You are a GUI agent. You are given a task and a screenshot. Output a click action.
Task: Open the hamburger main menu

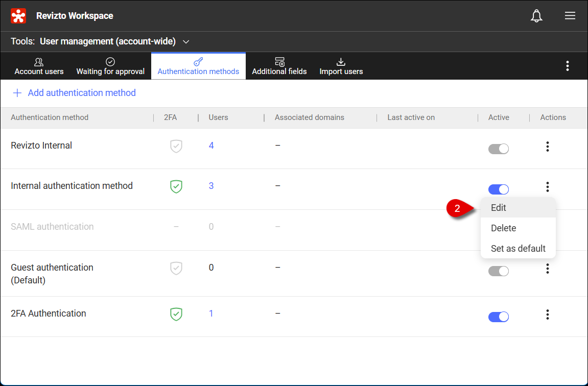(x=570, y=15)
